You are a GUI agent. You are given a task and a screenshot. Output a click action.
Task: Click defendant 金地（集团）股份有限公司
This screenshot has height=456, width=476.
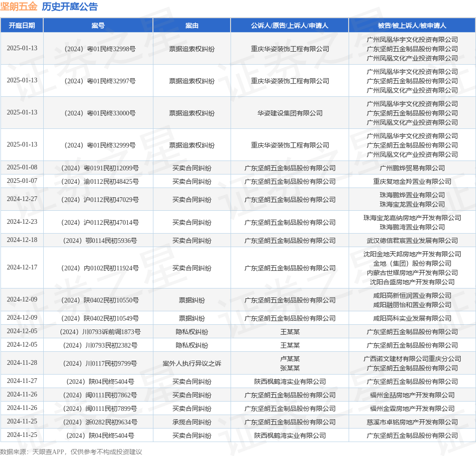point(412,263)
